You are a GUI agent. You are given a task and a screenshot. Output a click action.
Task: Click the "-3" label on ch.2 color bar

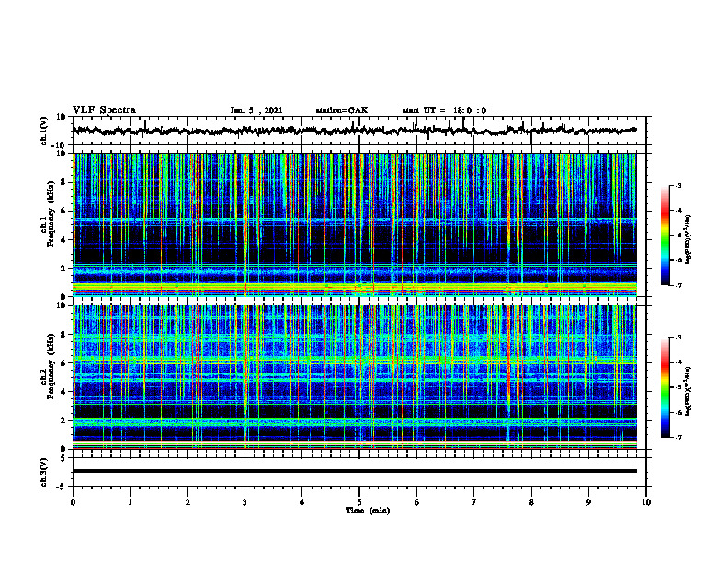677,338
